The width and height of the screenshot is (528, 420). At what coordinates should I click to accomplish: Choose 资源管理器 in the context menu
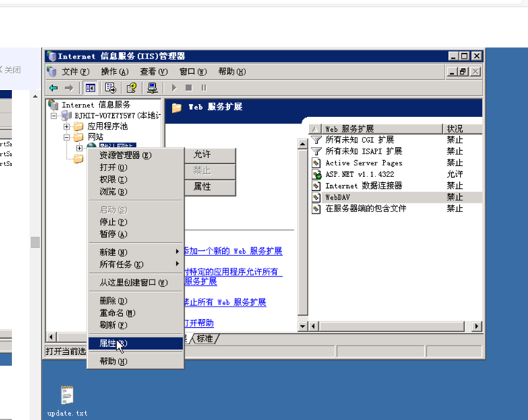click(135, 155)
